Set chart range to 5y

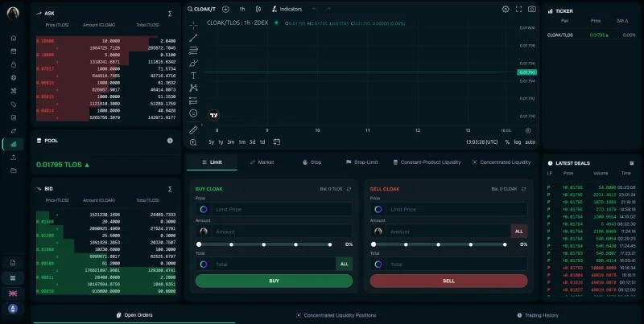coord(211,142)
